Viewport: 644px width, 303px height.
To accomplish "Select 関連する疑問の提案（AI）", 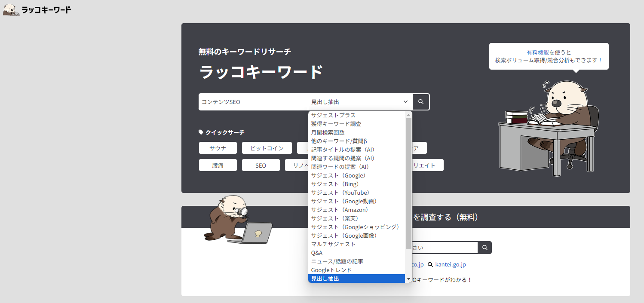I will [357, 158].
